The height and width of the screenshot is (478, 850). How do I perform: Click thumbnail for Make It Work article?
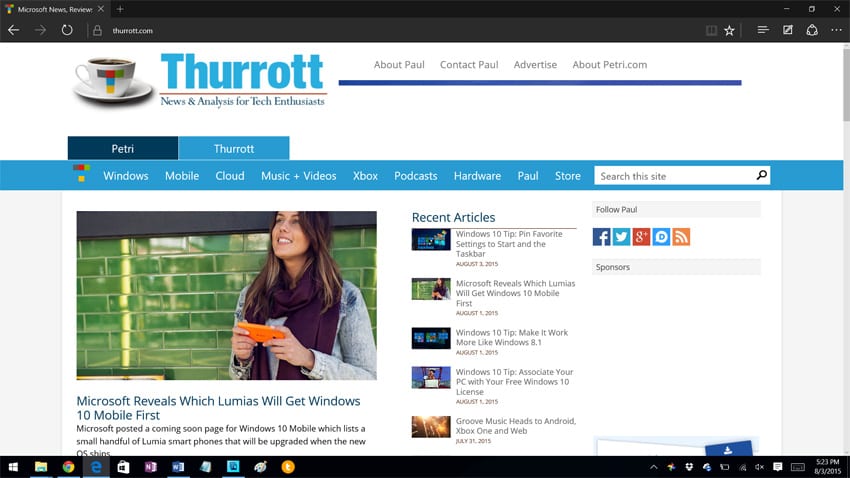point(431,338)
